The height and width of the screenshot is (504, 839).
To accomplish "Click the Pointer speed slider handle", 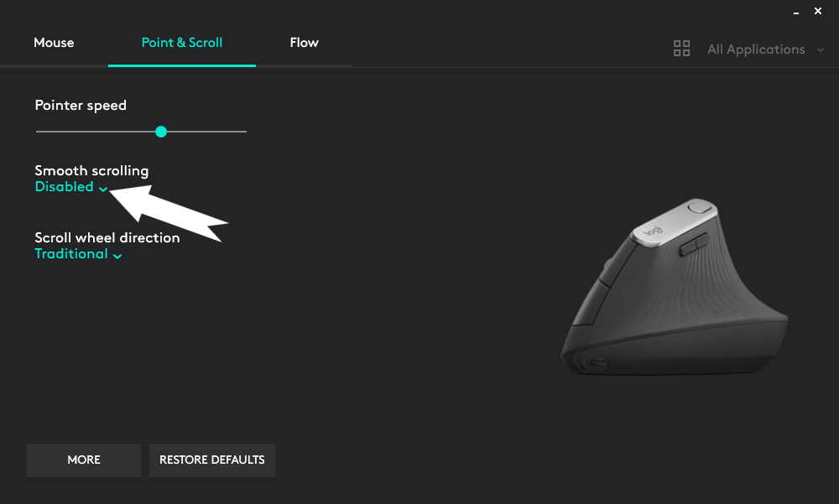I will (161, 132).
